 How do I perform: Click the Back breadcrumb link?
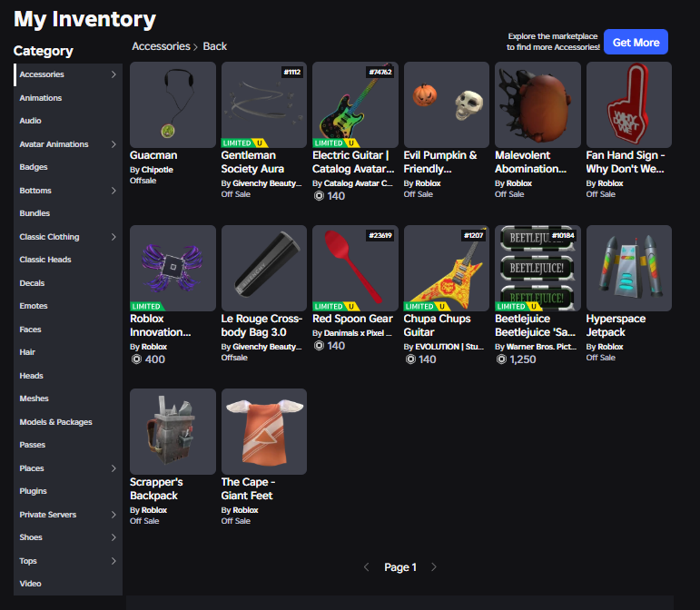click(x=215, y=46)
